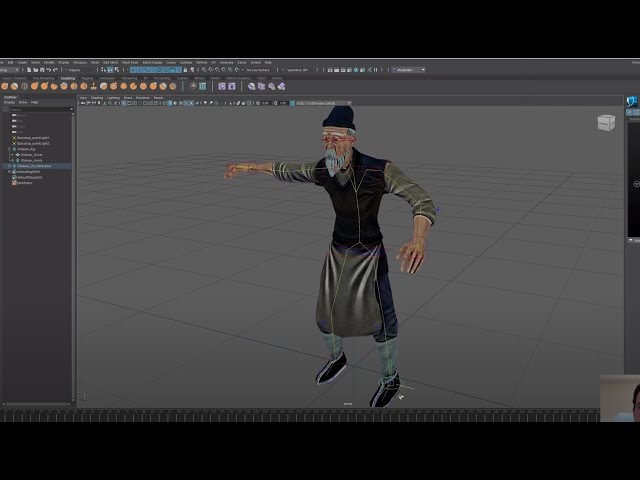This screenshot has width=640, height=480.
Task: Expand the Oldman_Joints node
Action: (x=13, y=160)
